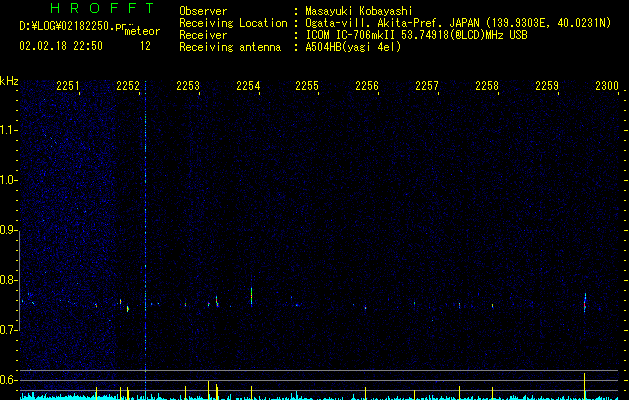The height and width of the screenshot is (400, 629).
Task: Click the meteor label
Action: [142, 31]
